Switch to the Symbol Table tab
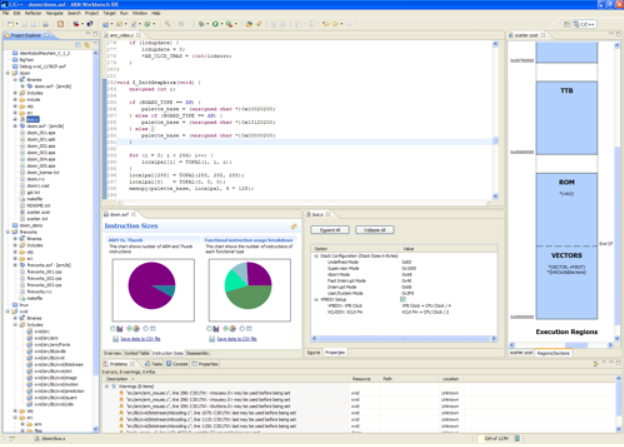The width and height of the screenshot is (624, 447). pos(137,353)
